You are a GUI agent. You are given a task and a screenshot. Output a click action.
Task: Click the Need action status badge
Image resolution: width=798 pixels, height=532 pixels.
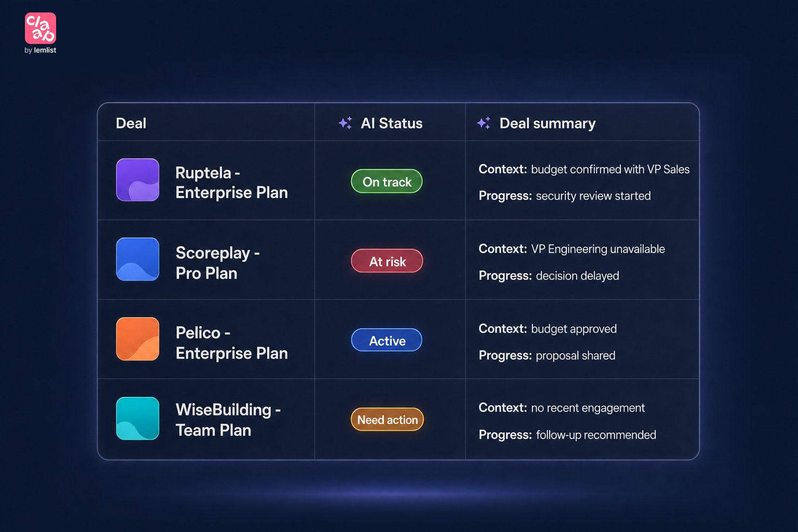point(387,419)
